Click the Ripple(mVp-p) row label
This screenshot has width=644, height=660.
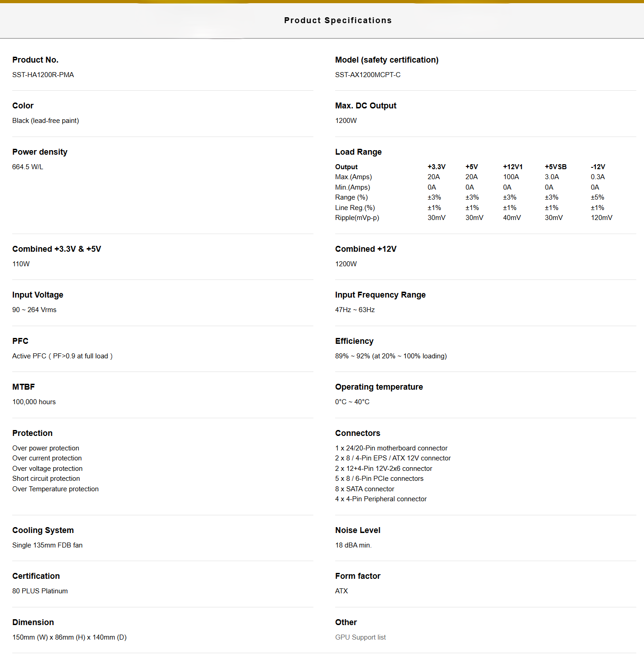[x=357, y=218]
